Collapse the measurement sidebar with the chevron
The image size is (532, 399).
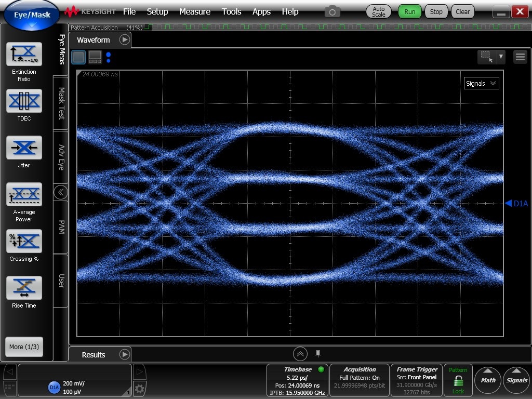coord(61,192)
